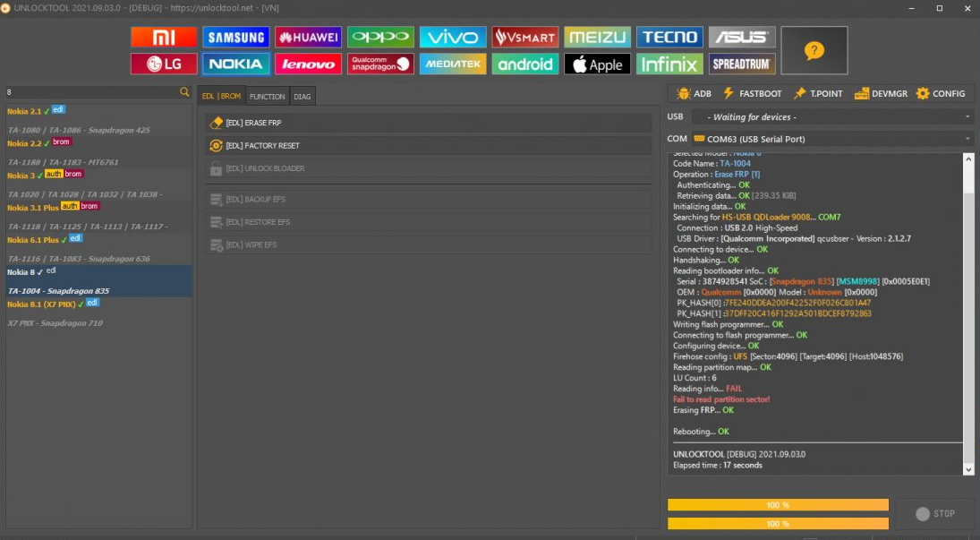Viewport: 980px width, 540px height.
Task: Click [EDL] WIPE EFS option
Action: (428, 244)
